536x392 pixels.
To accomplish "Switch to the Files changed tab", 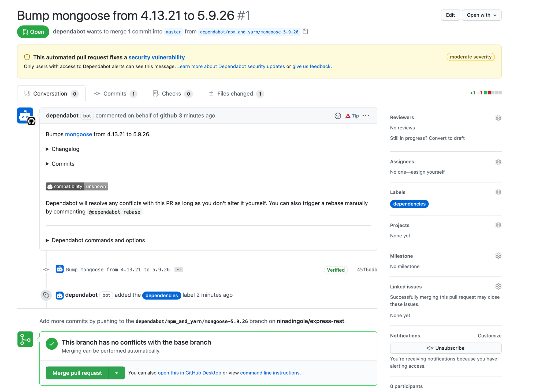I will tap(236, 94).
